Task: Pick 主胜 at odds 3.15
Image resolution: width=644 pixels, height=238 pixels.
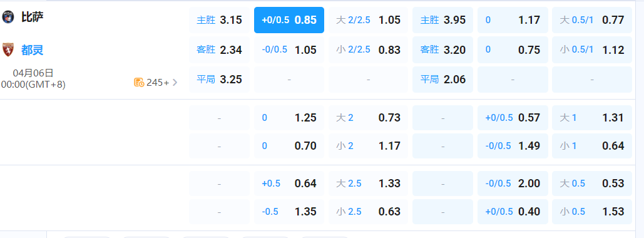Action: coord(219,20)
